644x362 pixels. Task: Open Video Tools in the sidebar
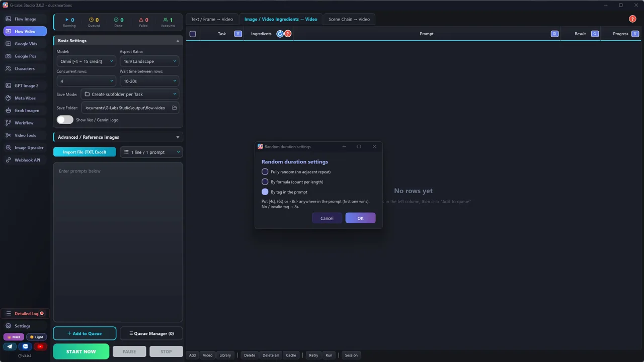25,135
